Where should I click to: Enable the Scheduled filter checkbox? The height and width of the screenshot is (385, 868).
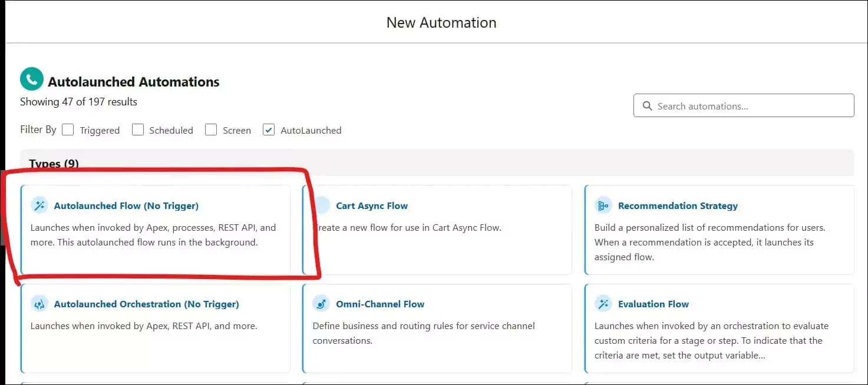tap(137, 129)
